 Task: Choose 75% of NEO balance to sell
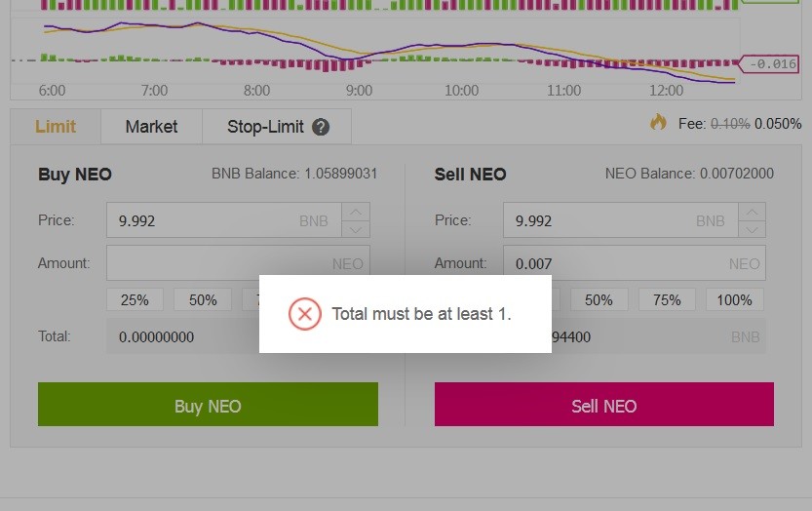(x=667, y=300)
